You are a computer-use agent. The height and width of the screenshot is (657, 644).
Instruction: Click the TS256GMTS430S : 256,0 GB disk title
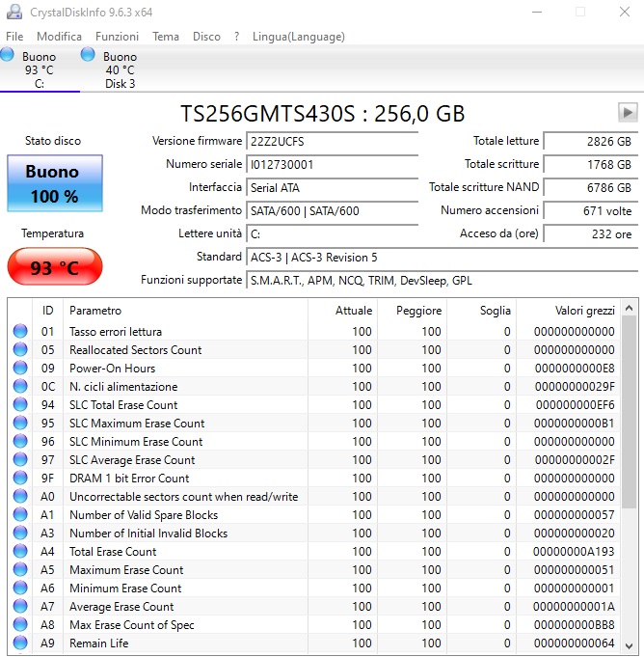coord(322,113)
